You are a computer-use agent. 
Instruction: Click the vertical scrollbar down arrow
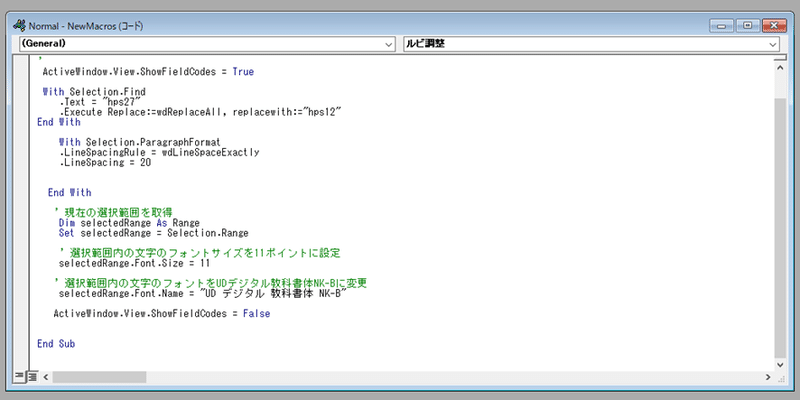tap(780, 364)
